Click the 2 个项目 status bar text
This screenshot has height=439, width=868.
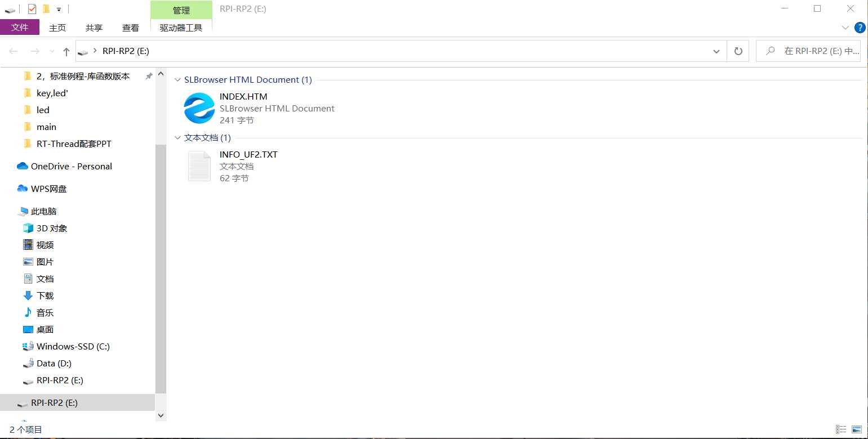tap(26, 429)
